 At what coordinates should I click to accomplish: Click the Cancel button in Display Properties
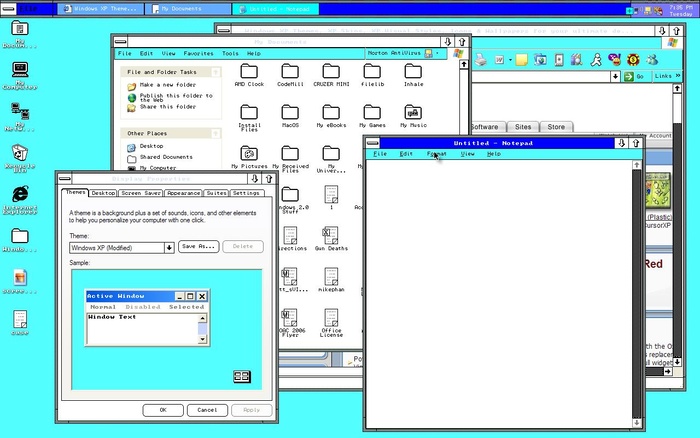coord(207,410)
